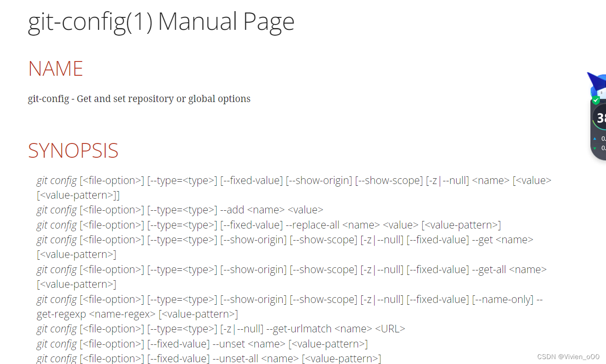Click the 'get-regexp <name-regex>' continuation line

[137, 314]
